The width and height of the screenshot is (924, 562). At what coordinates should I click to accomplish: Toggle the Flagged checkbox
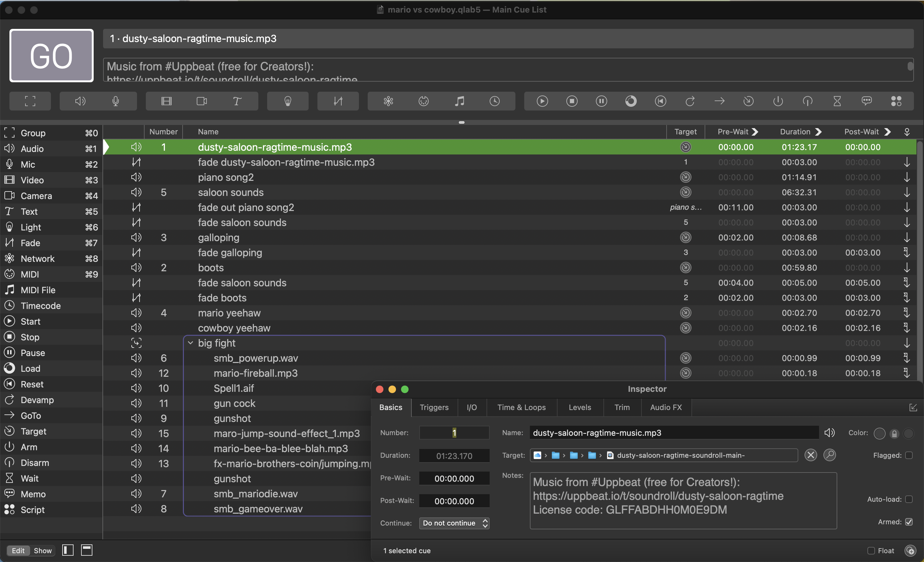point(909,455)
